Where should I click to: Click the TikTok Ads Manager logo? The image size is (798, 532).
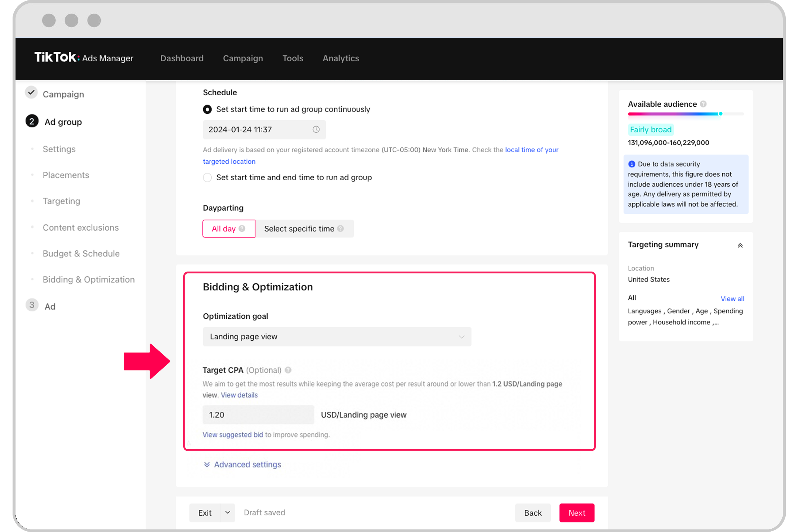(84, 58)
